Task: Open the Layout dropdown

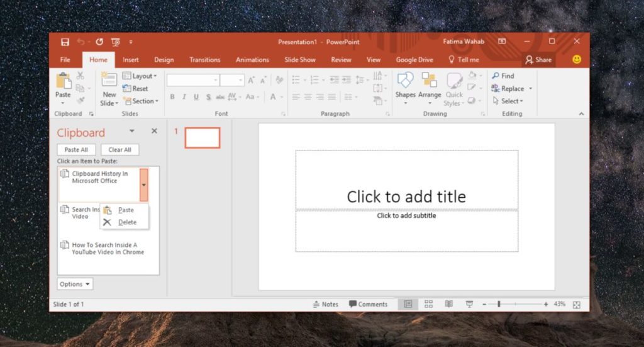Action: pyautogui.click(x=140, y=76)
